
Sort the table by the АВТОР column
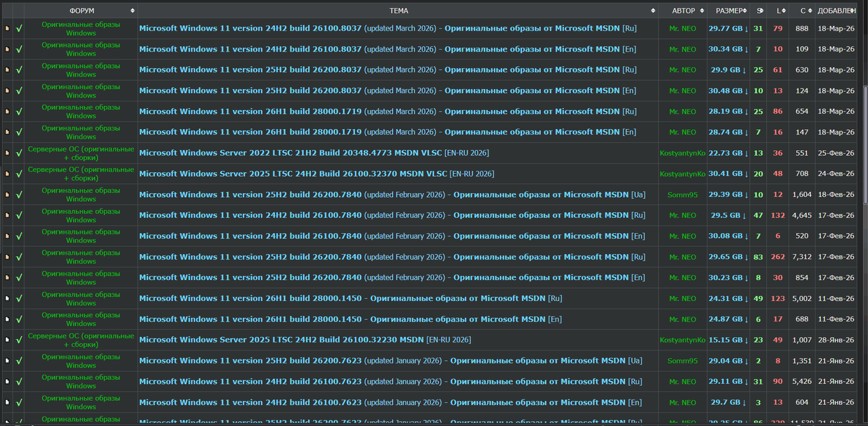(x=683, y=11)
